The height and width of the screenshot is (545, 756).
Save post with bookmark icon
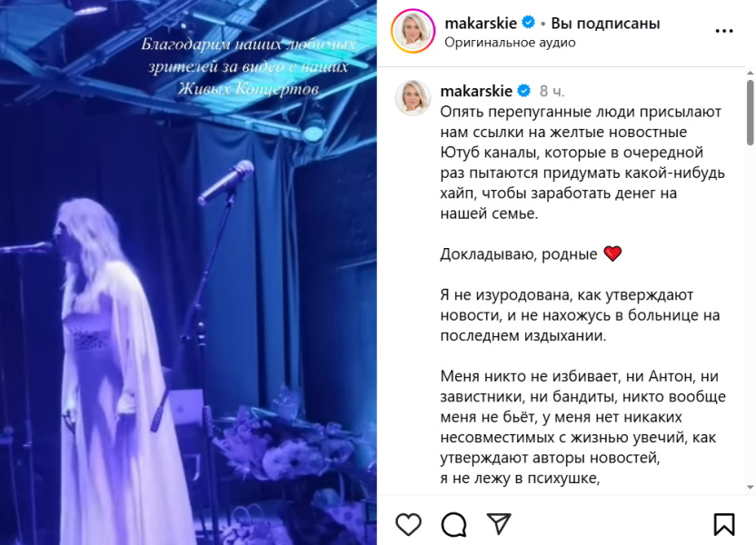tap(723, 524)
